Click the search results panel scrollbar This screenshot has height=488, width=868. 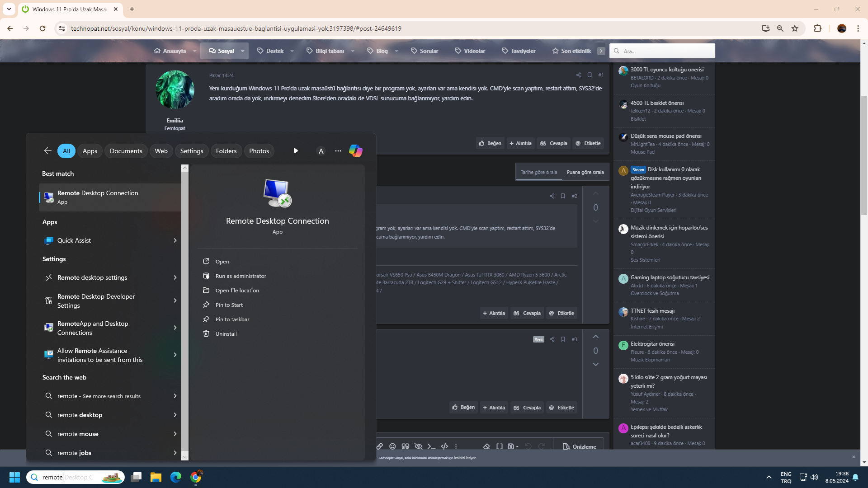pyautogui.click(x=184, y=312)
